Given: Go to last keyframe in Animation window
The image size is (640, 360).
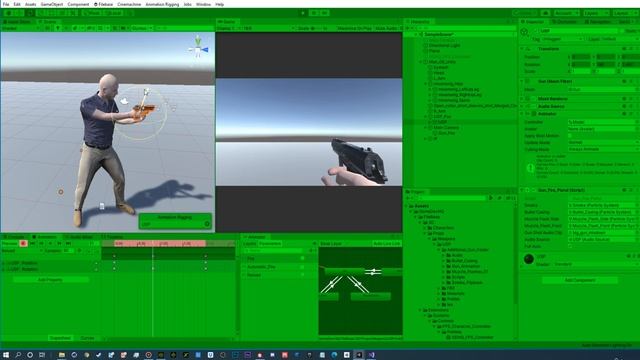Looking at the screenshot, I should (69, 243).
